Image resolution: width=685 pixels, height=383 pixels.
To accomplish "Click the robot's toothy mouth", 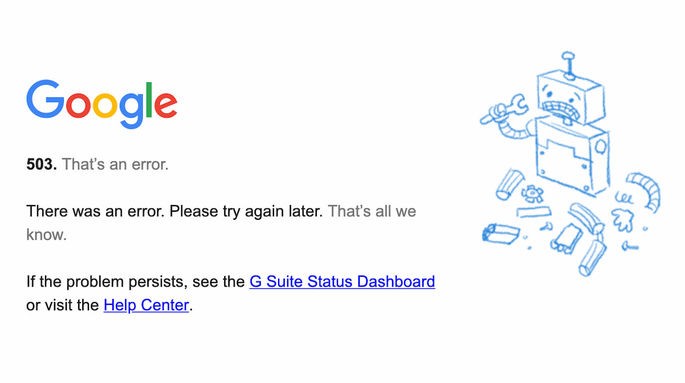I will 560,110.
